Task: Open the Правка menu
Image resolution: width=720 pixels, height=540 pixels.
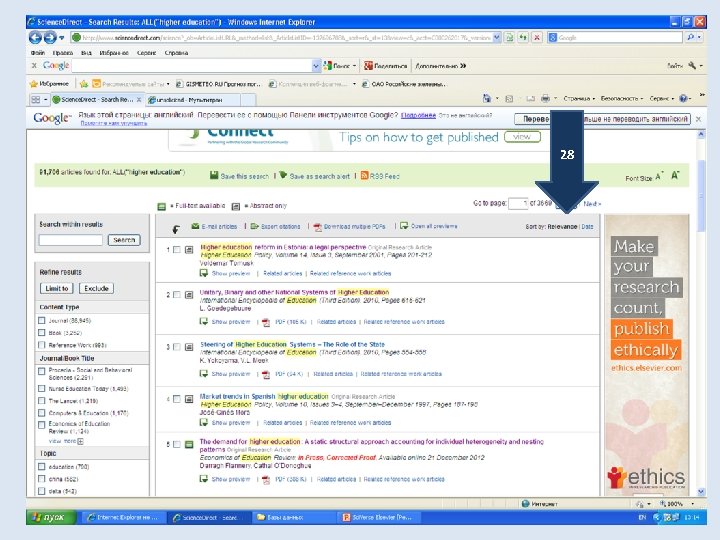Action: pos(62,53)
